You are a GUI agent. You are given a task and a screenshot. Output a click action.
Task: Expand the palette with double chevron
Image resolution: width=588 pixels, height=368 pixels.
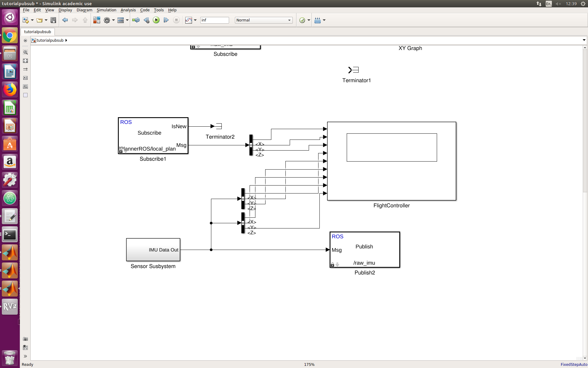[25, 356]
